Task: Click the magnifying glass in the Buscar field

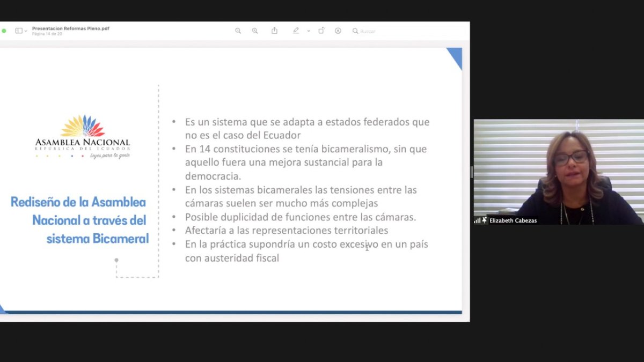Action: 355,31
